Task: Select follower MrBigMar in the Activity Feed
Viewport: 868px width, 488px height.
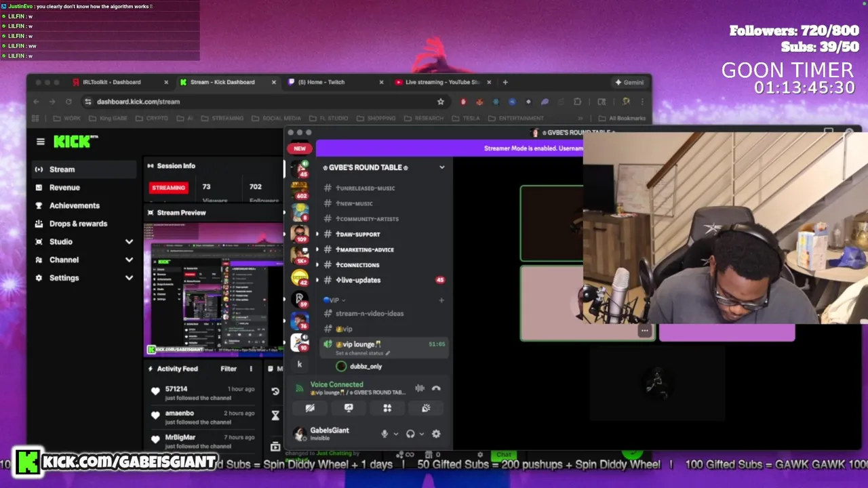Action: pos(180,437)
